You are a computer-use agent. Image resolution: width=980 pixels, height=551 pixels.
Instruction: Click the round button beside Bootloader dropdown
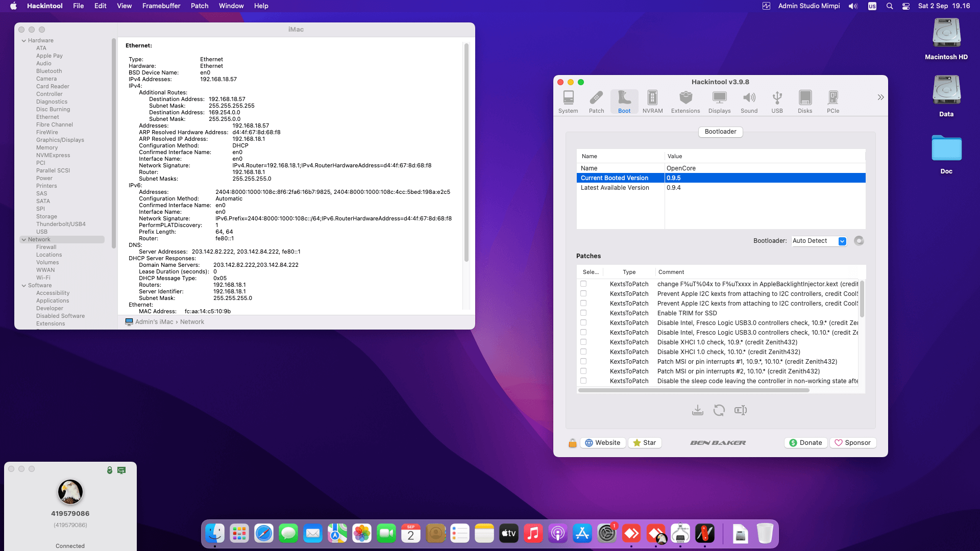point(859,241)
